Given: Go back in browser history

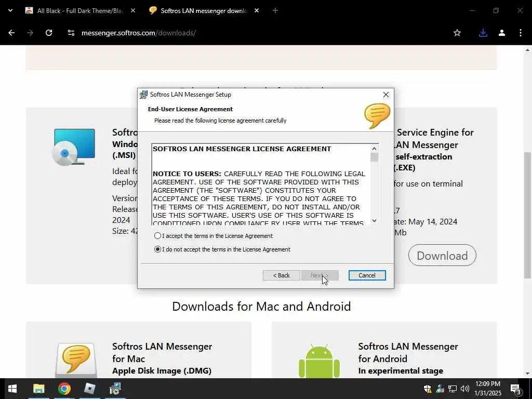Looking at the screenshot, I should [11, 33].
